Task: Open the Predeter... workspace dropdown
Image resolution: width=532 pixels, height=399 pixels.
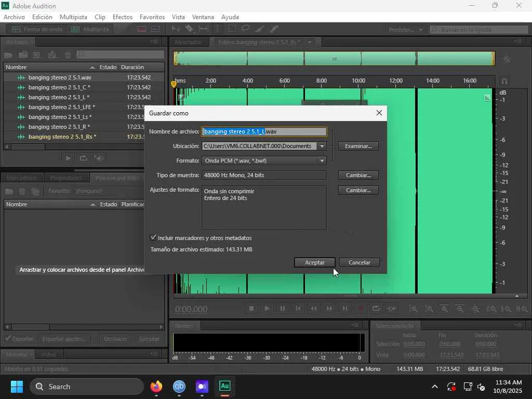Action: 406,30
